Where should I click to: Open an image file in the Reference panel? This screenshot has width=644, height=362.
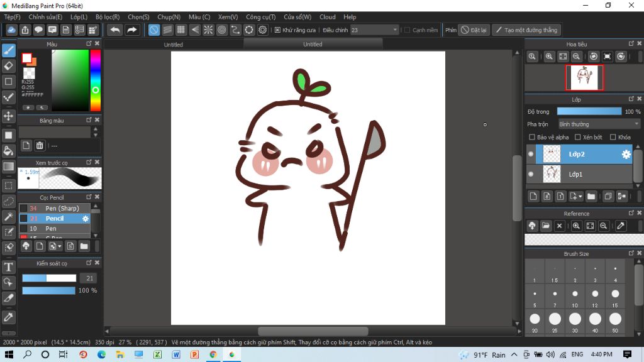[x=545, y=226]
